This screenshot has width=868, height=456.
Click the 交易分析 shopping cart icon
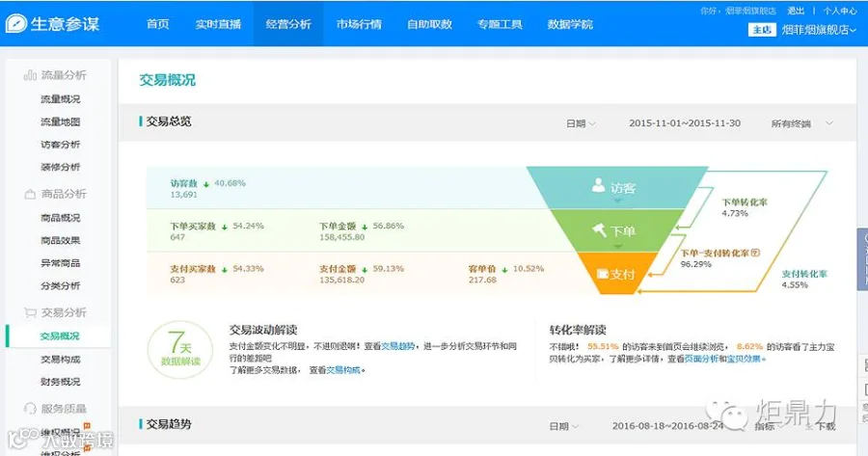coord(30,312)
